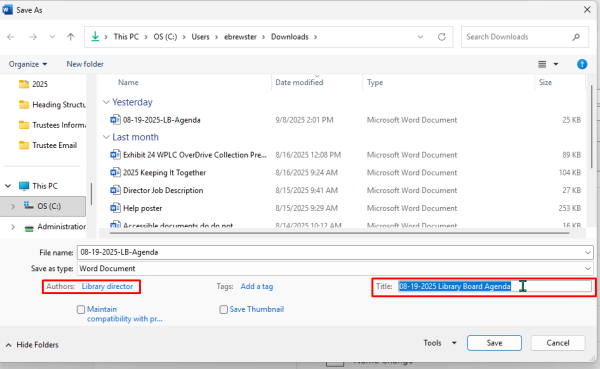Viewport: 600px width, 369px height.
Task: Click the Back navigation arrow
Action: coord(11,37)
